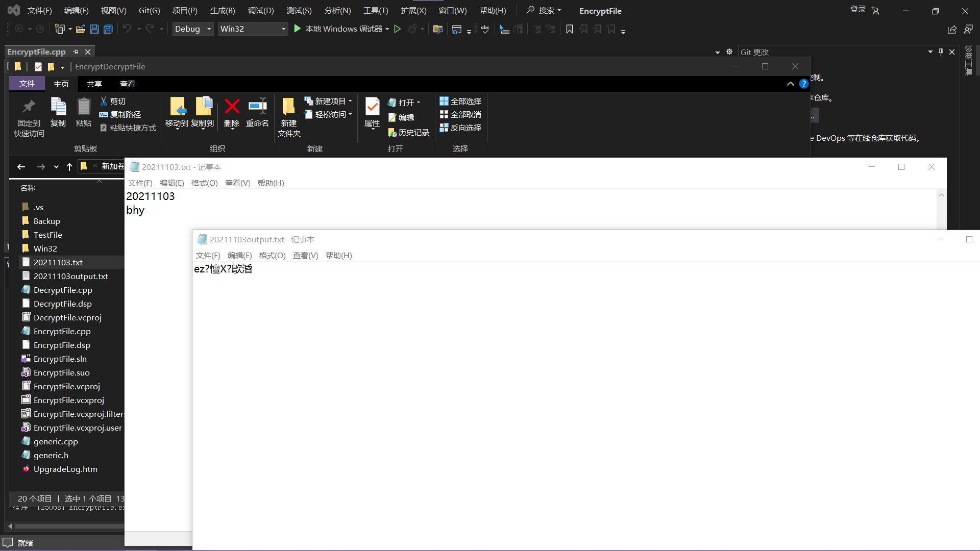
Task: Click Select All (全部选择) icon
Action: coord(444,102)
